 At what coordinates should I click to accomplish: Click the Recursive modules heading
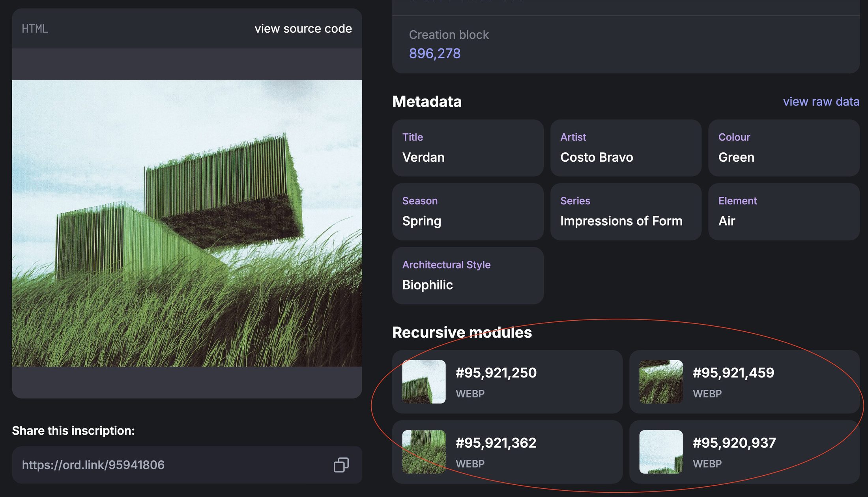(x=462, y=333)
